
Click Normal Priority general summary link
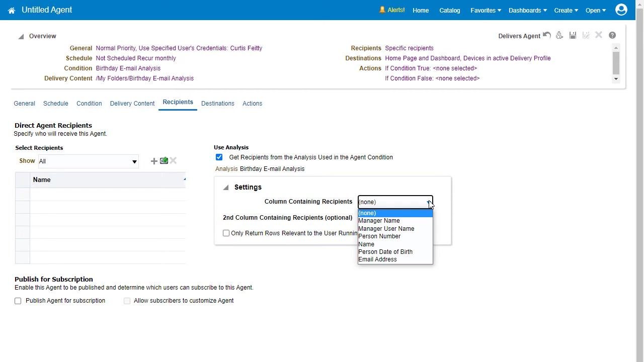179,48
